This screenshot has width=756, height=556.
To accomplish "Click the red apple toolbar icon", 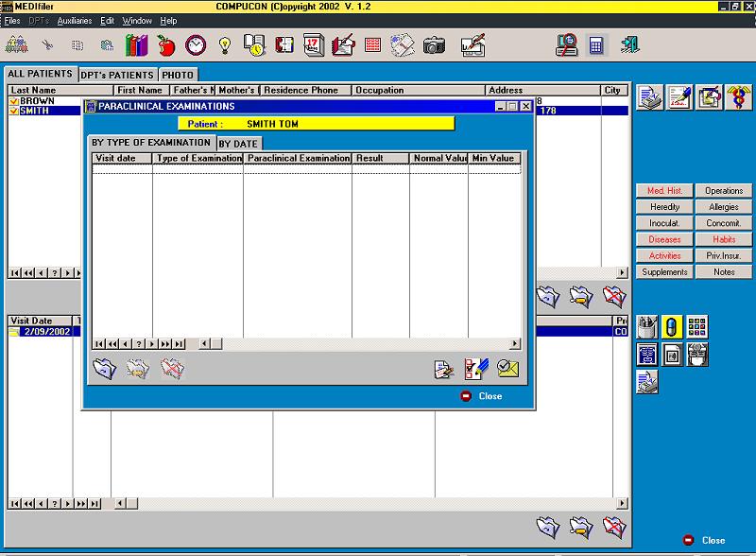I will (166, 45).
